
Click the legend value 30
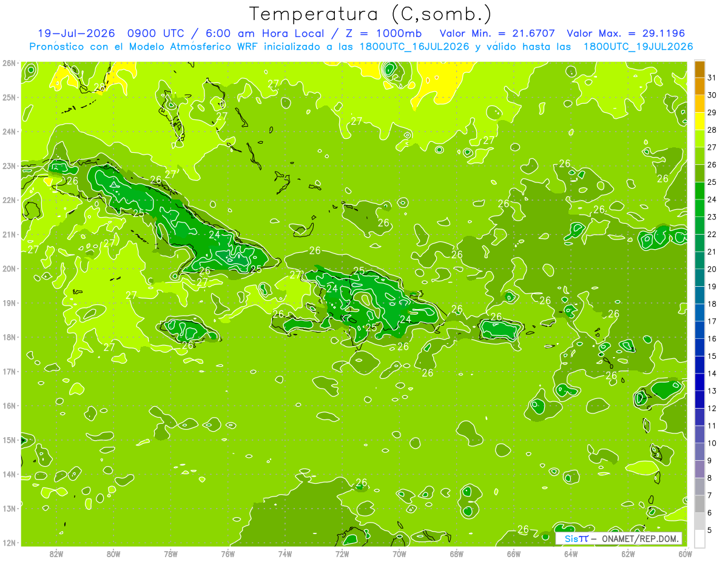712,95
